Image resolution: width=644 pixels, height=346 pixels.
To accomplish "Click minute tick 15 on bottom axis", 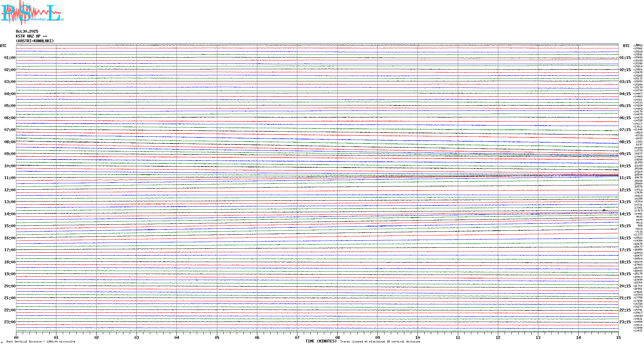I will [x=618, y=337].
